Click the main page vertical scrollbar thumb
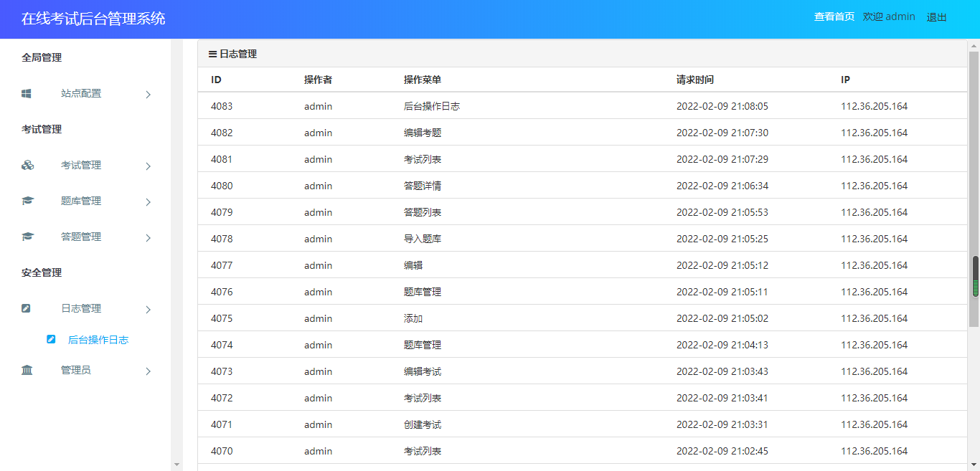The width and height of the screenshot is (980, 471). coord(975,276)
